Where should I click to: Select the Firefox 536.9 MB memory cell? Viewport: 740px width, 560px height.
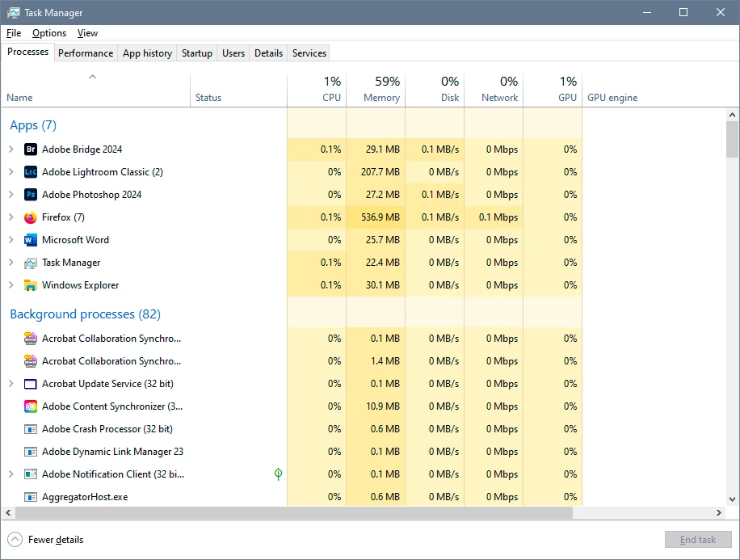tap(376, 217)
